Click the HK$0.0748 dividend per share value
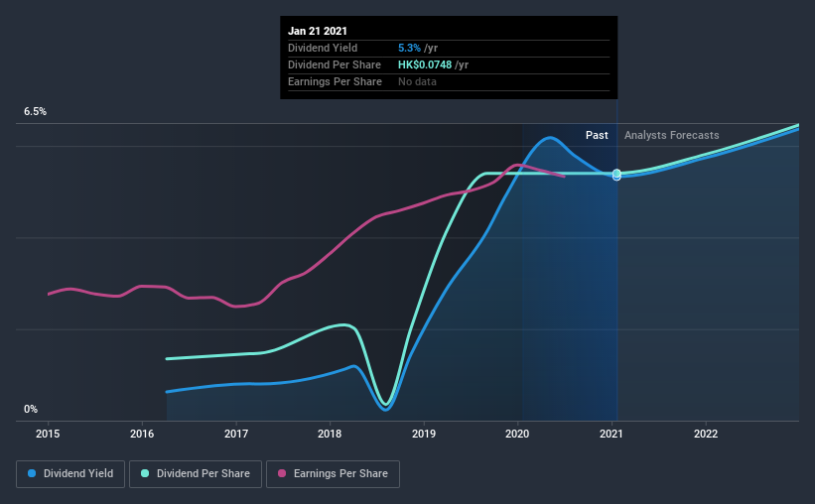 tap(425, 64)
